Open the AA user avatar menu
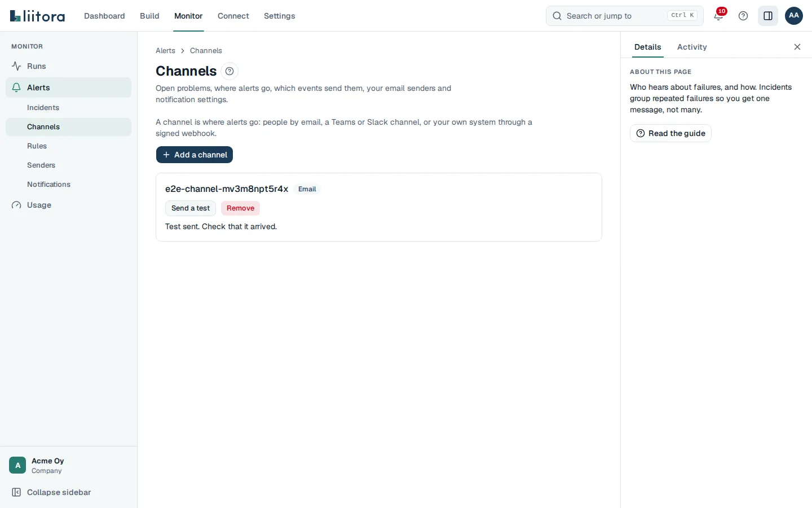The width and height of the screenshot is (812, 508). click(794, 16)
